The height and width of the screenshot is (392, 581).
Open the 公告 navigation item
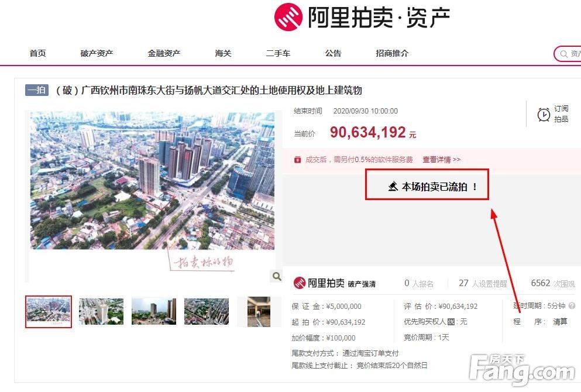coord(333,53)
